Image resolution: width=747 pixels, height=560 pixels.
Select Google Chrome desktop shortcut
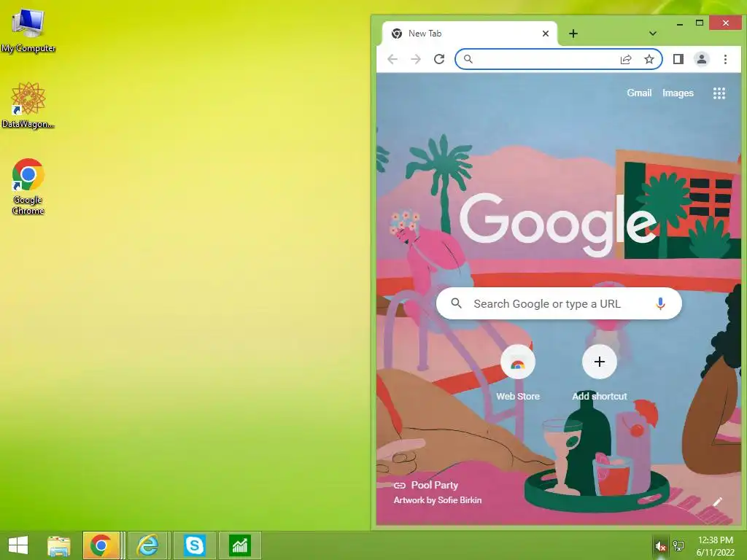pos(28,187)
